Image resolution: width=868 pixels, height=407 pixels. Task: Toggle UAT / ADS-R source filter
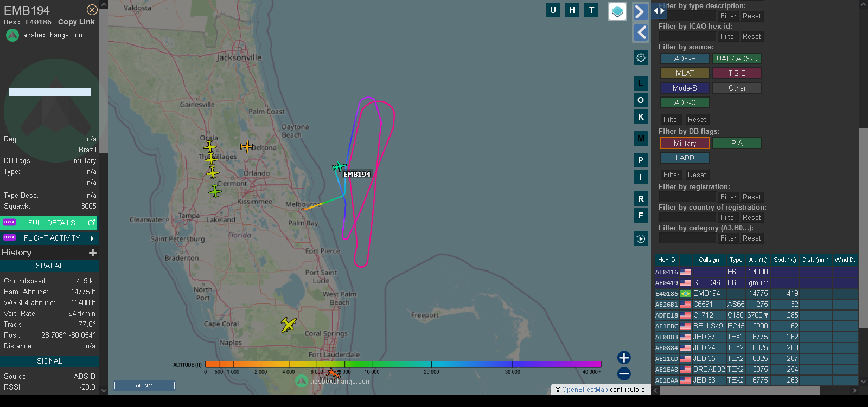(x=737, y=59)
